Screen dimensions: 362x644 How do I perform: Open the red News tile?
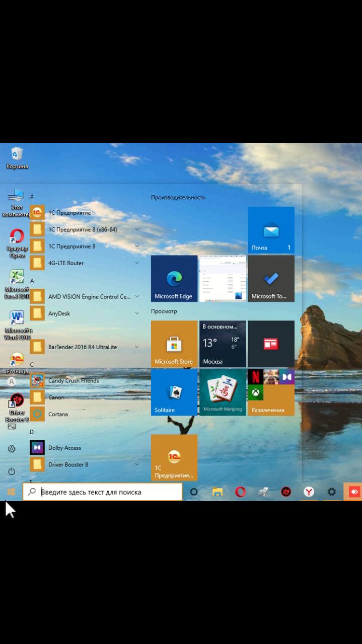coord(271,344)
